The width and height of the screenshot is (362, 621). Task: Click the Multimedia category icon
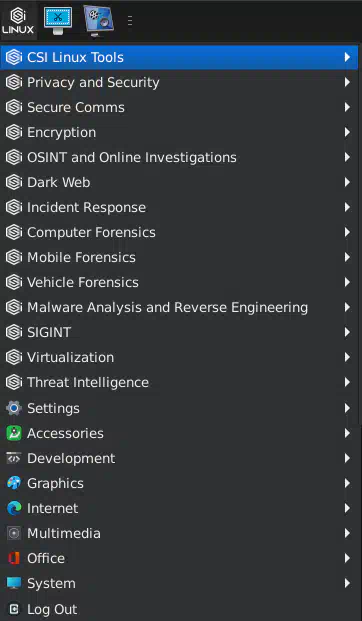14,533
